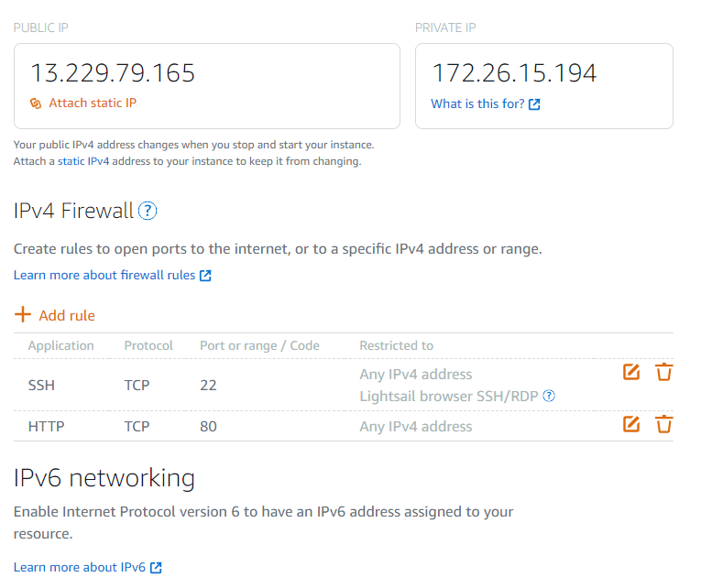This screenshot has height=588, width=723.
Task: Open the "What is this for?" link
Action: click(x=477, y=104)
